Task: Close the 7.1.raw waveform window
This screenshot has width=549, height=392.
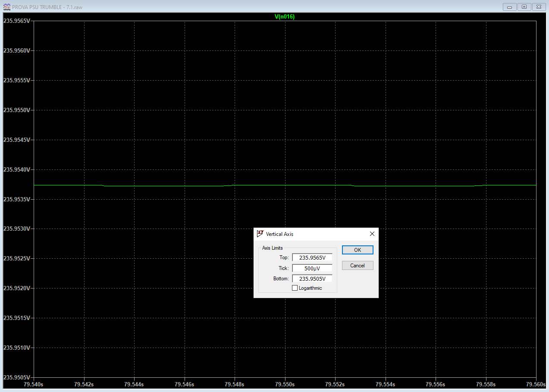Action: coord(539,6)
